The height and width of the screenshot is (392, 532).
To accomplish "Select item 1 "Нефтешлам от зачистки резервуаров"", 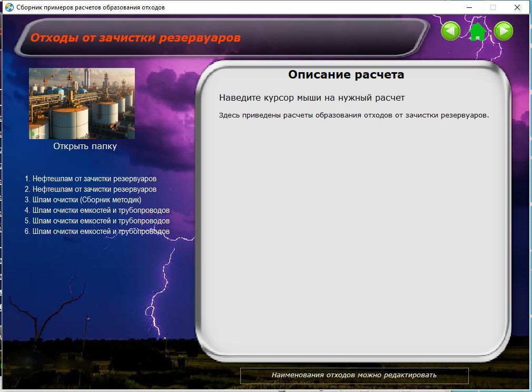I will pos(90,179).
